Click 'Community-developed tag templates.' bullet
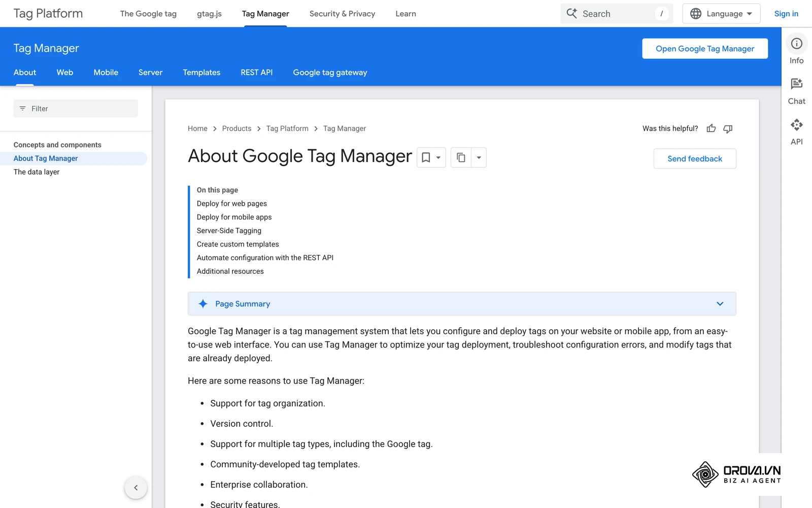Screen dimensions: 812x508 285,464
